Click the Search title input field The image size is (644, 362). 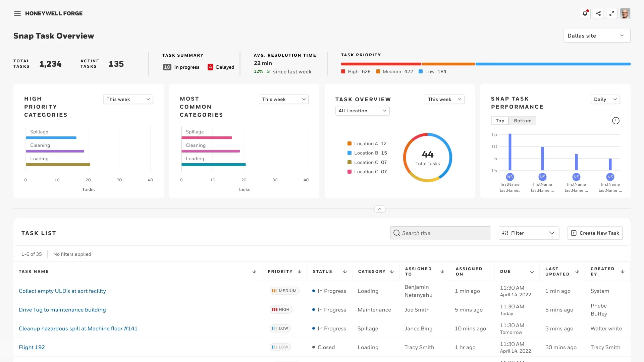[x=439, y=233]
